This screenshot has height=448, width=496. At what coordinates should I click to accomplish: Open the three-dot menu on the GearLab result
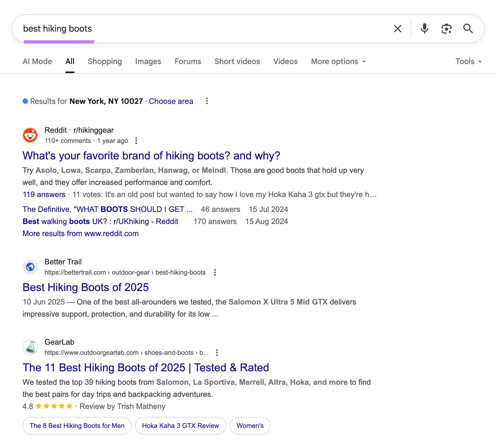point(217,353)
